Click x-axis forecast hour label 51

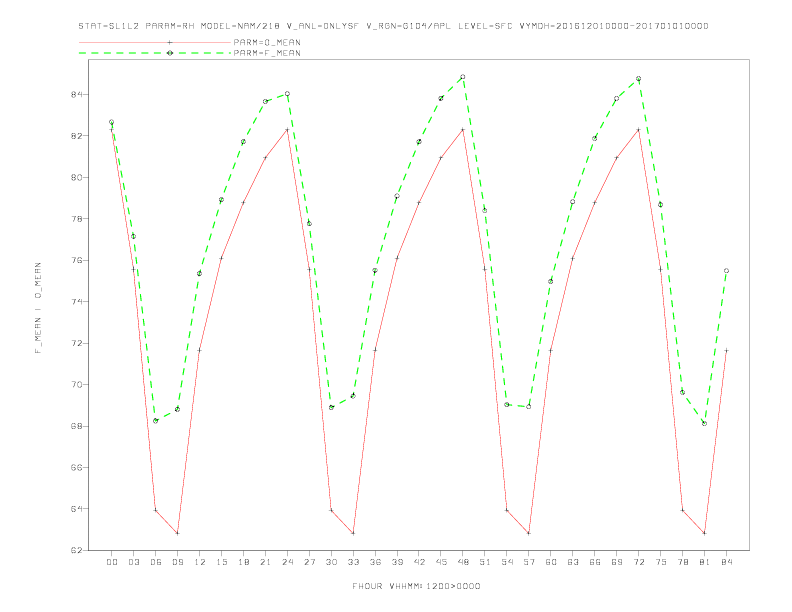coord(485,562)
